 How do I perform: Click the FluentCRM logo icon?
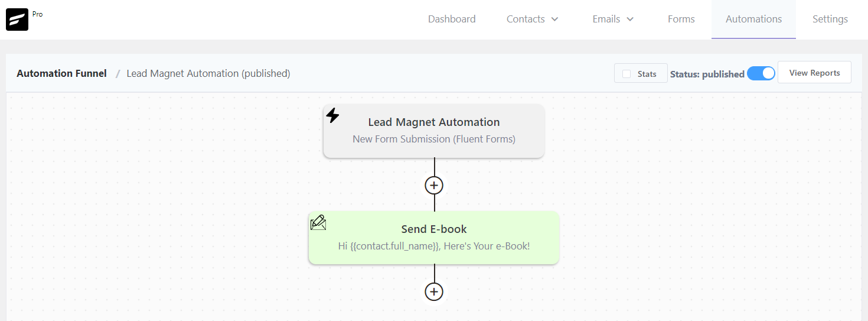pos(17,20)
